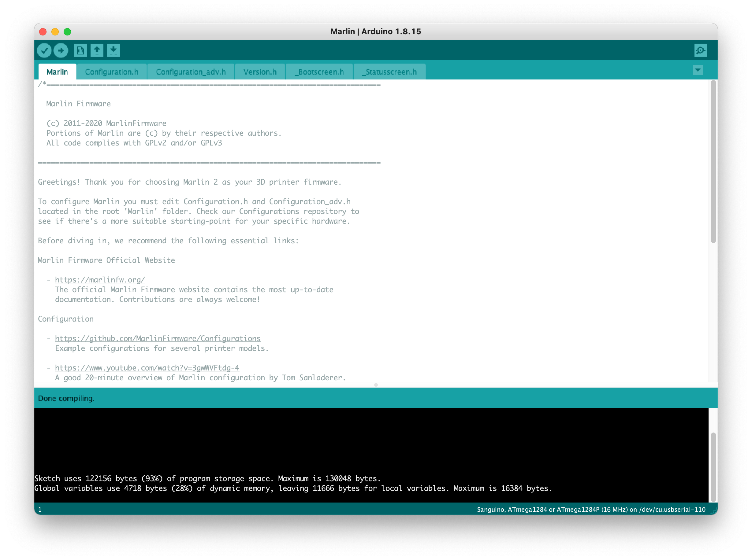Open the Serial Monitor magnifier icon
The width and height of the screenshot is (752, 560).
(x=700, y=50)
